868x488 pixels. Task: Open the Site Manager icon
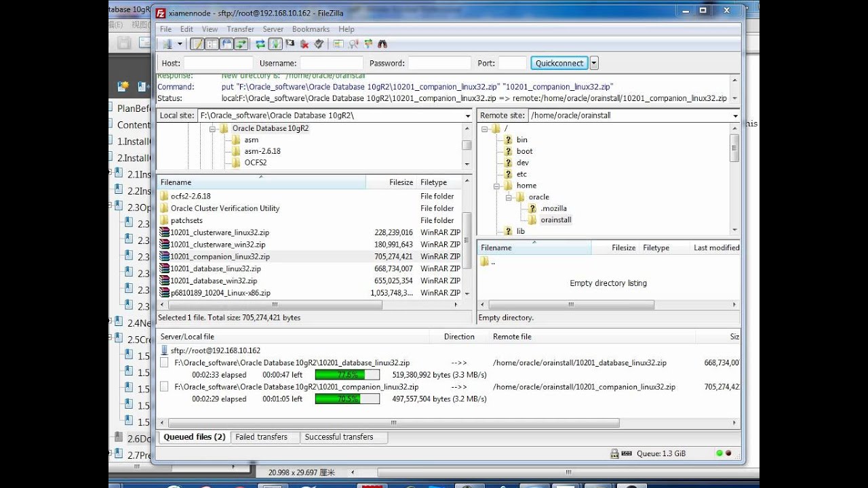167,44
